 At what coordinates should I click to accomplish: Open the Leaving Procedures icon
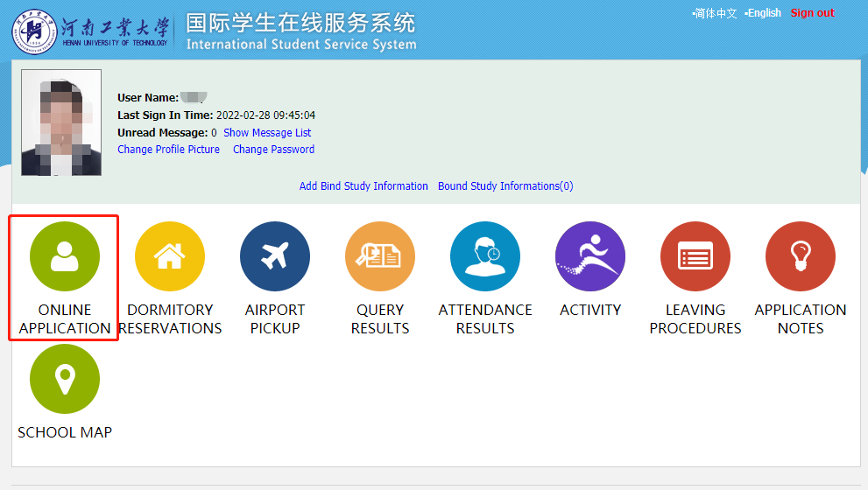point(695,256)
